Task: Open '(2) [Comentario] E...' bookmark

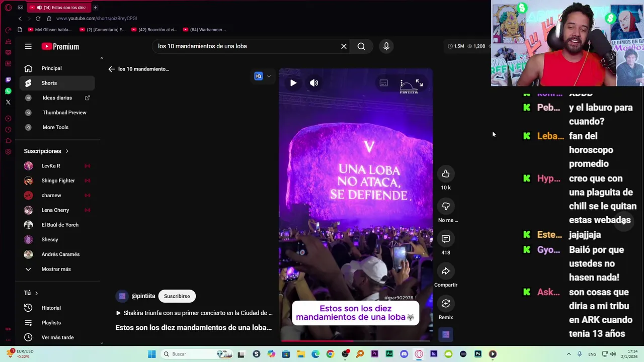Action: coord(103,30)
